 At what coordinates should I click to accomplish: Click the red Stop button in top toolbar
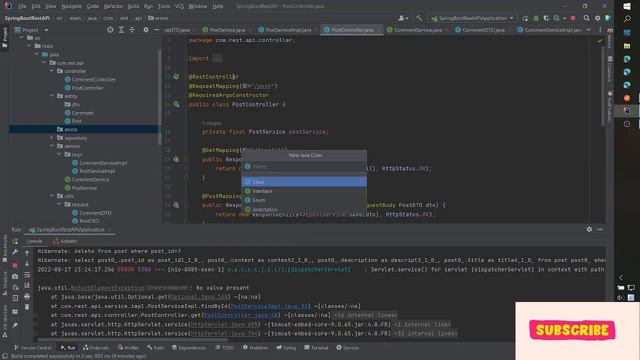click(573, 18)
